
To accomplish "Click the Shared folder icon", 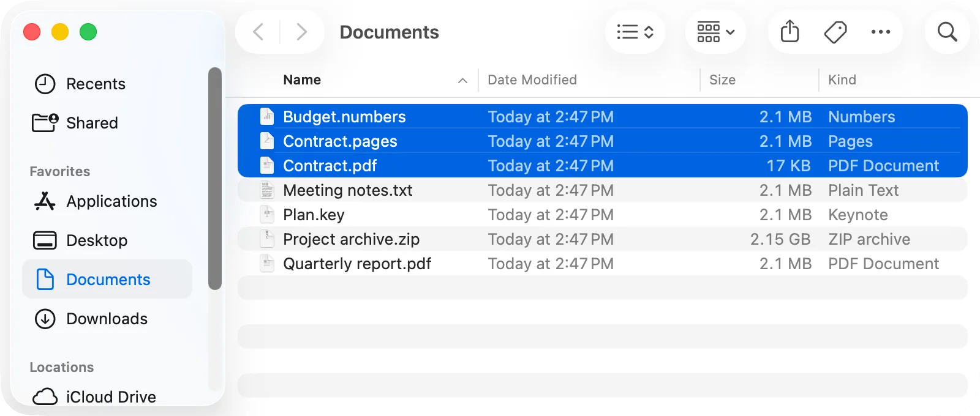I will click(45, 123).
